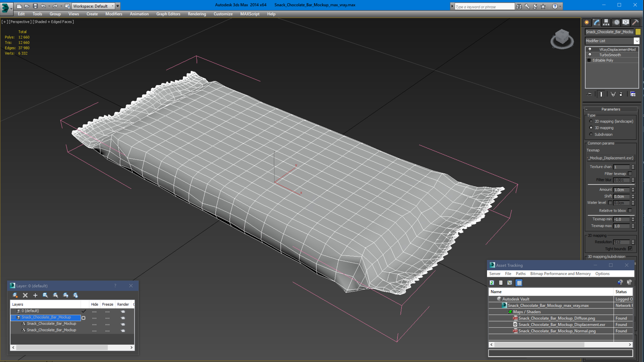This screenshot has width=644, height=362.
Task: Click the ViewCube in the viewport
Action: point(562,39)
